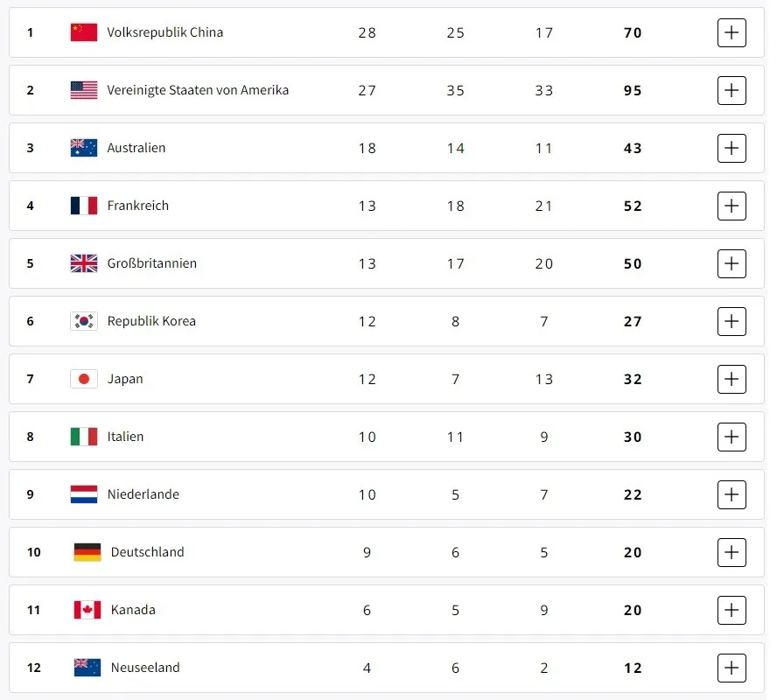Expand medal details for Frankreich

731,206
